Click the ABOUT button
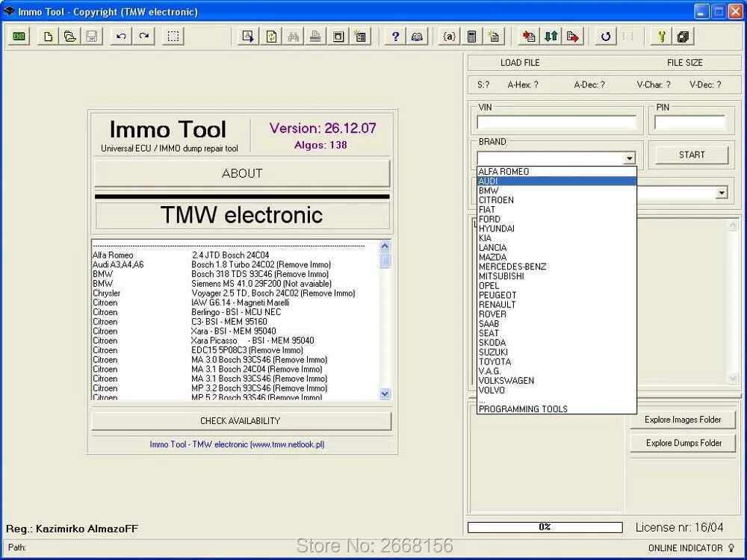 [242, 173]
